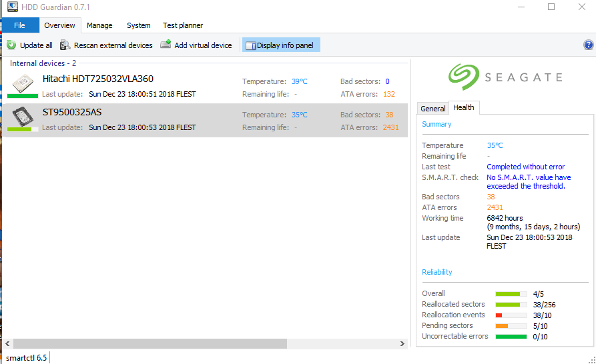Click the Summary section heading
Screen dimensions: 596x364
pyautogui.click(x=436, y=124)
